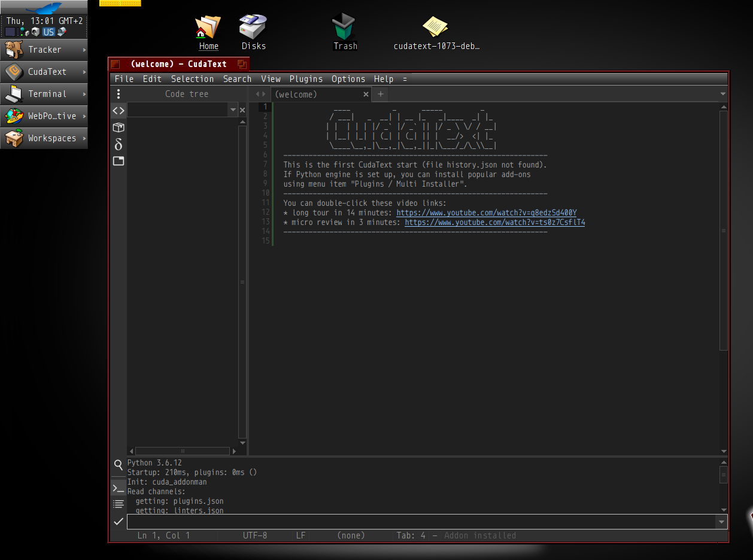753x560 pixels.
Task: Open console input history dropdown
Action: pyautogui.click(x=721, y=522)
